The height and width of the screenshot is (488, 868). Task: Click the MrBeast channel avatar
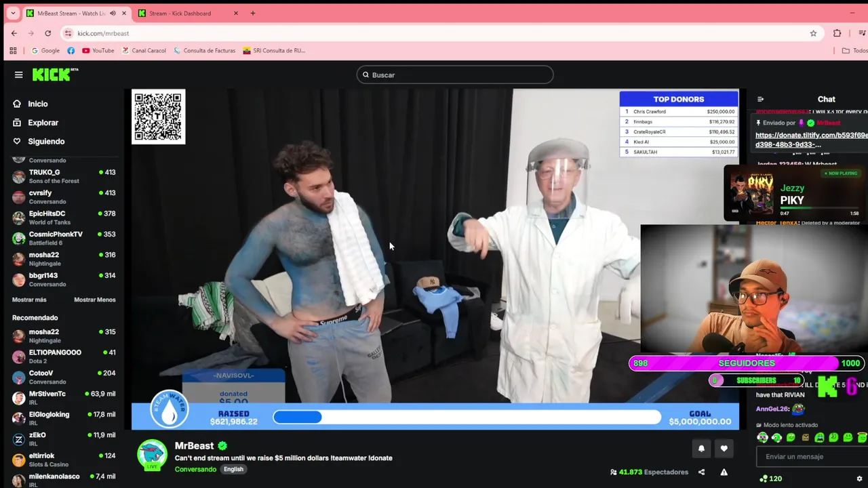pos(152,455)
